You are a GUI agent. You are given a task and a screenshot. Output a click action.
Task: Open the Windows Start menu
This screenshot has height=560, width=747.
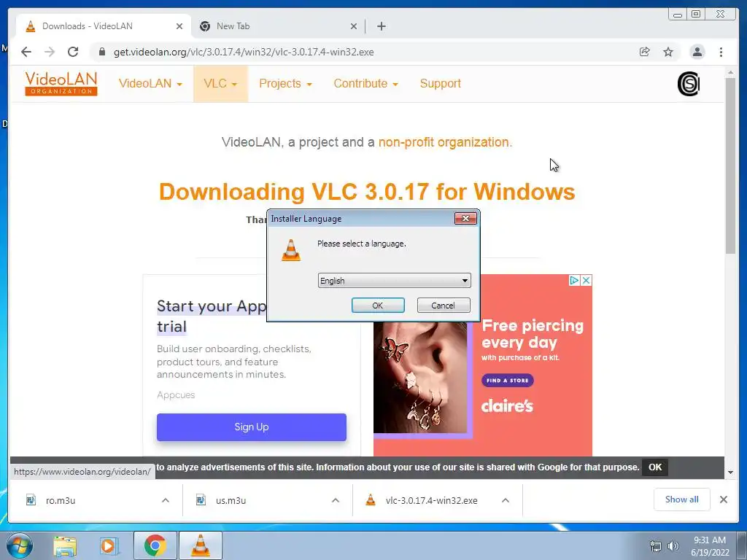(20, 545)
